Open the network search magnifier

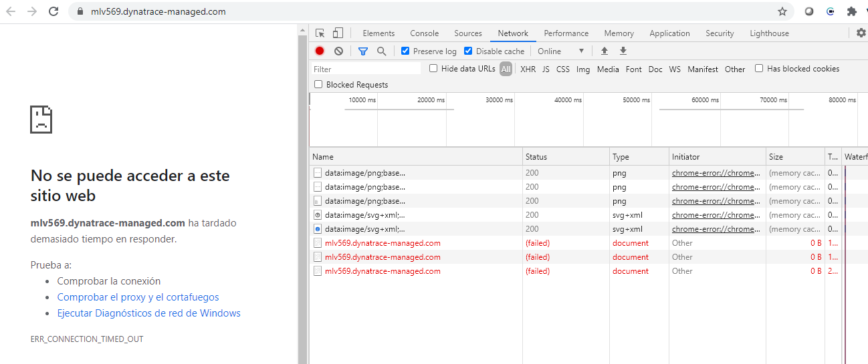click(x=381, y=51)
